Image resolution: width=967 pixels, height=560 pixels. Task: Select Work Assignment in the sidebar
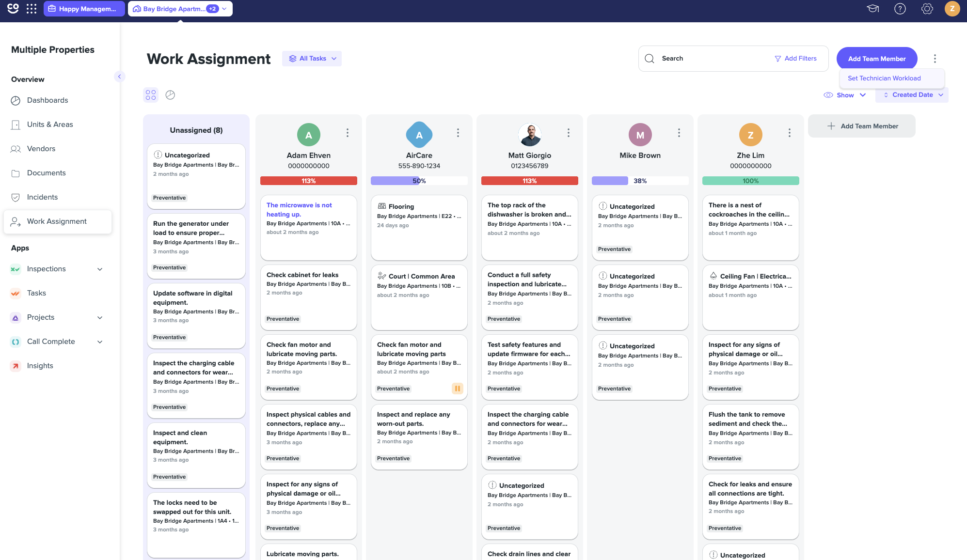coord(58,221)
